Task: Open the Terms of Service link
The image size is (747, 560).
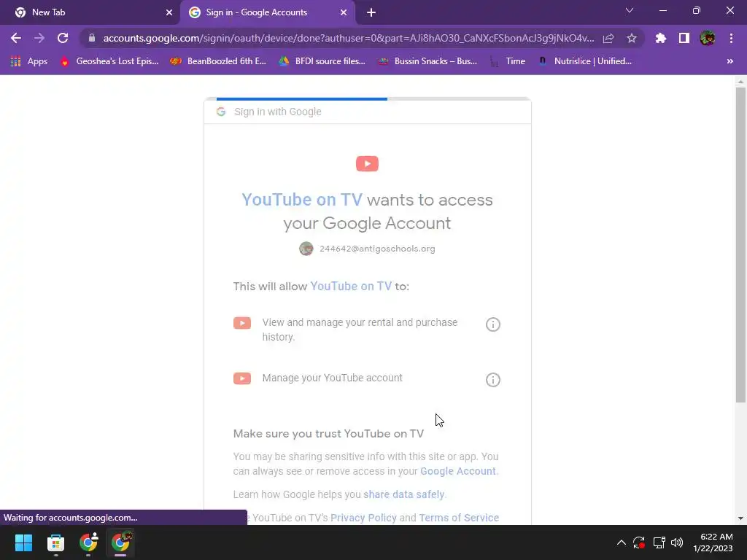Action: 459,518
